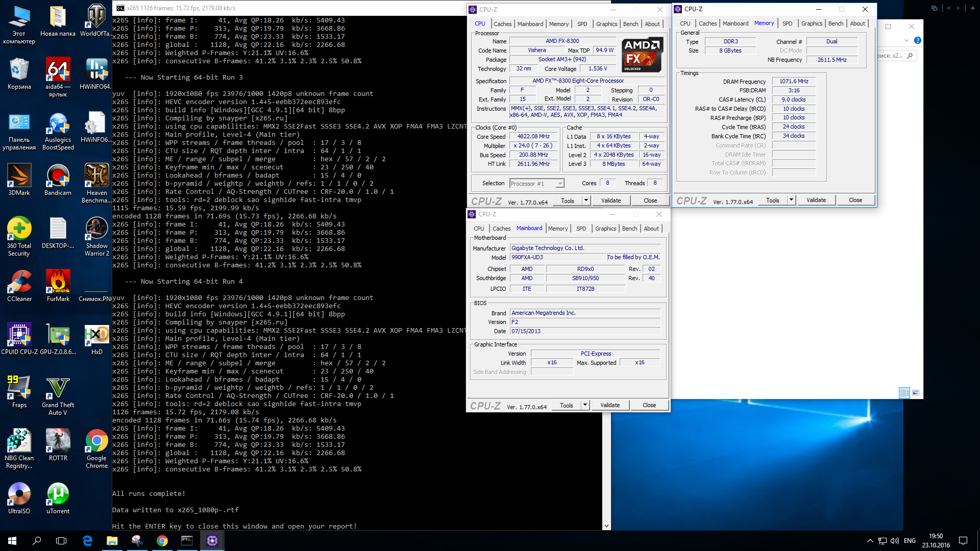The height and width of the screenshot is (551, 980).
Task: Click the CCleaner desktop icon
Action: 19,282
